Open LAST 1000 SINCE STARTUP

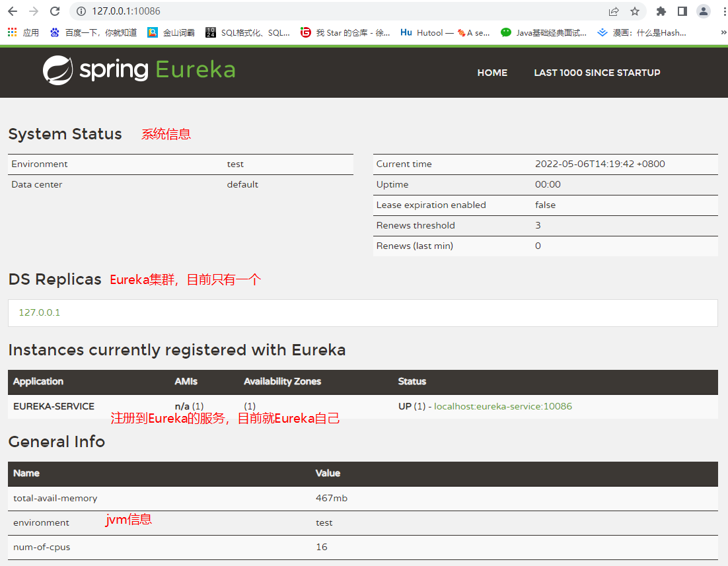pos(597,73)
